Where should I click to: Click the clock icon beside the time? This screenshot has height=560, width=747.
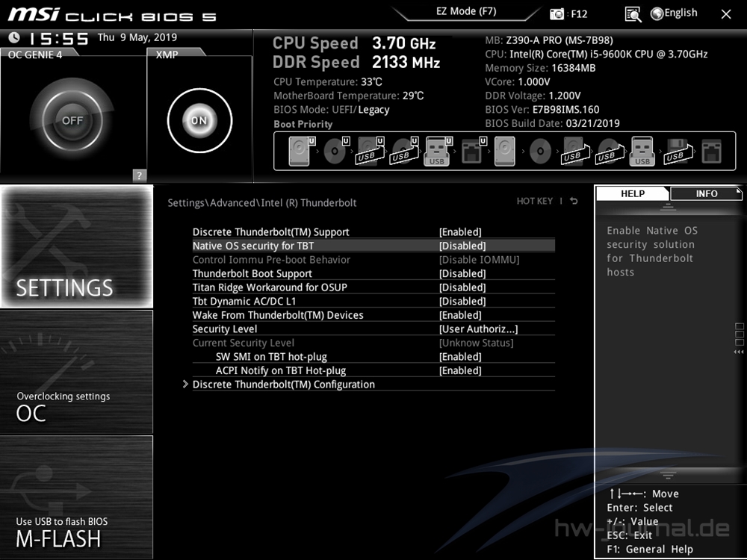(14, 37)
